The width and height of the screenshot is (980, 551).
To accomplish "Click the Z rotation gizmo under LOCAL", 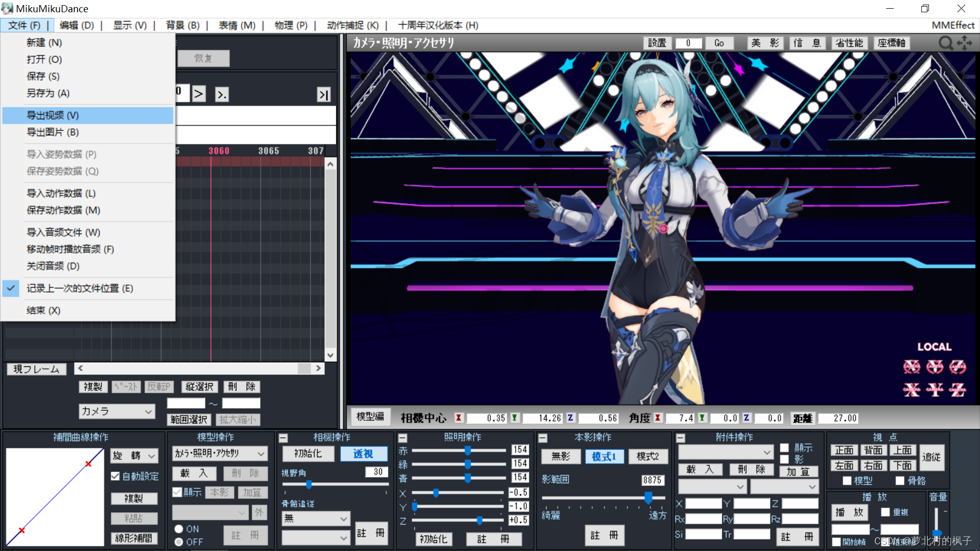I will (958, 367).
